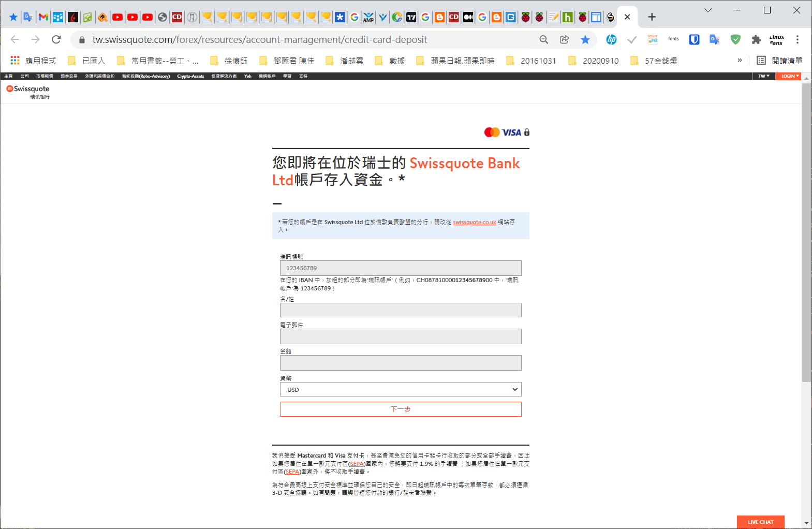Viewport: 812px width, 529px height.
Task: Open the 數據 bookmark folder
Action: (390, 61)
